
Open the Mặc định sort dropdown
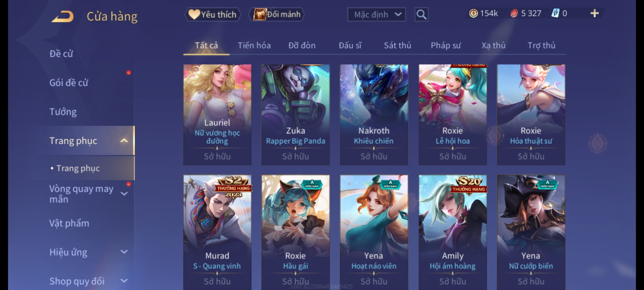coord(376,15)
